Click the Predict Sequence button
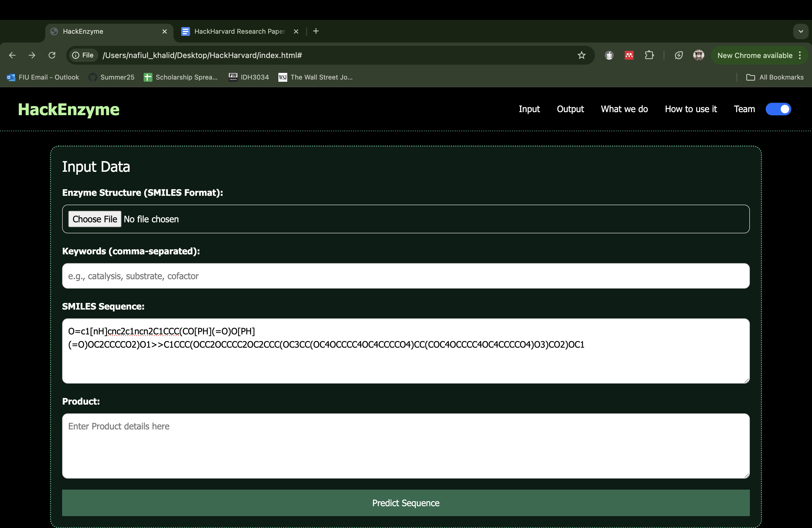Image resolution: width=812 pixels, height=528 pixels. 406,503
